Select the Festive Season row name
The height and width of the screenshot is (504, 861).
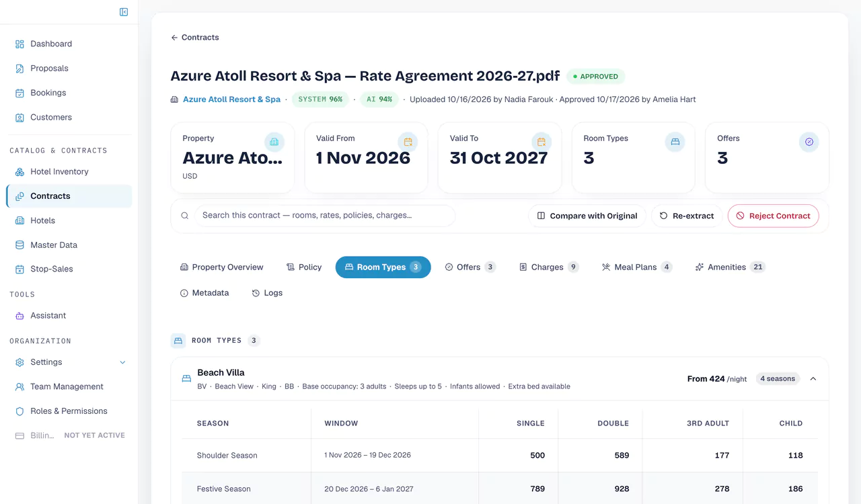point(224,489)
